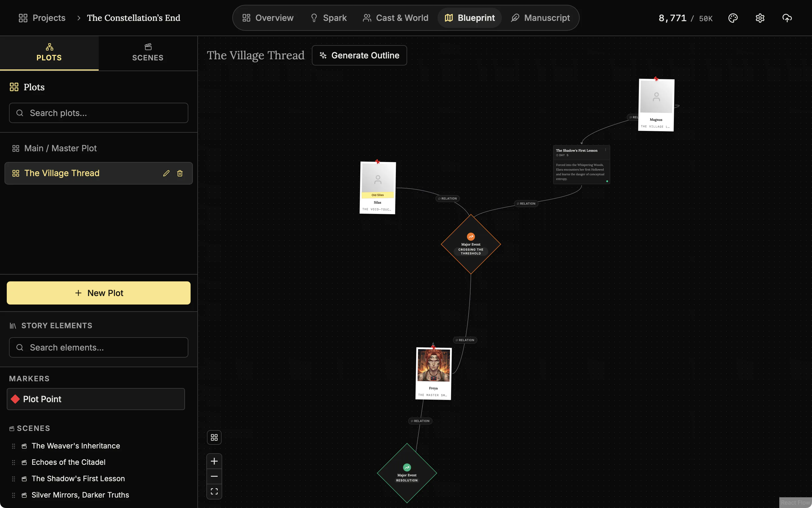Delete The Village Thread via trash icon
The width and height of the screenshot is (812, 508).
point(180,173)
